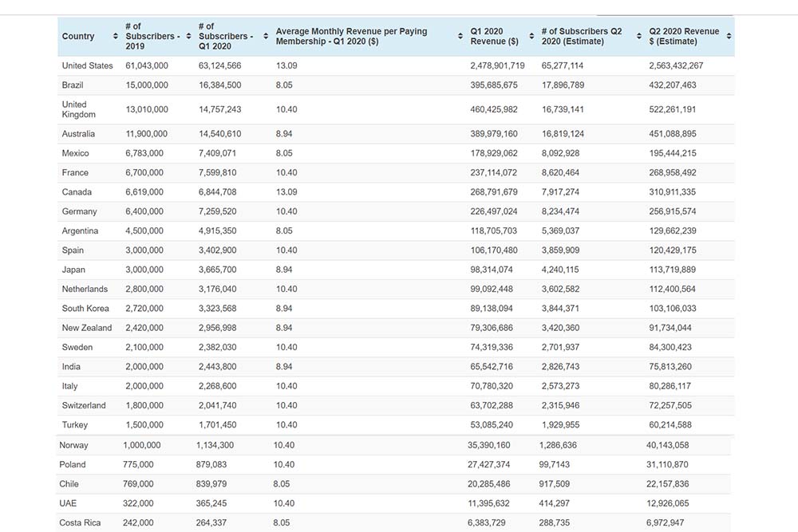Click Poland's 99,7143 Q2 subscribers value
Image resolution: width=798 pixels, height=532 pixels.
[x=555, y=464]
